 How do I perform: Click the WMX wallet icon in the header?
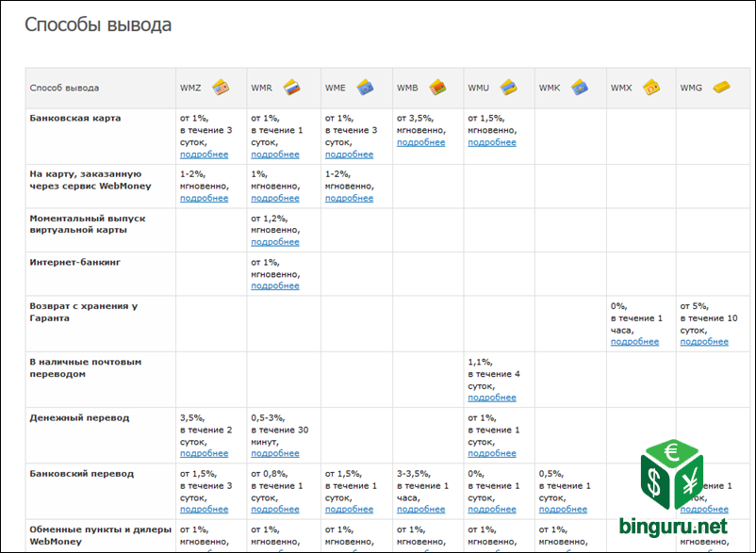pos(650,88)
